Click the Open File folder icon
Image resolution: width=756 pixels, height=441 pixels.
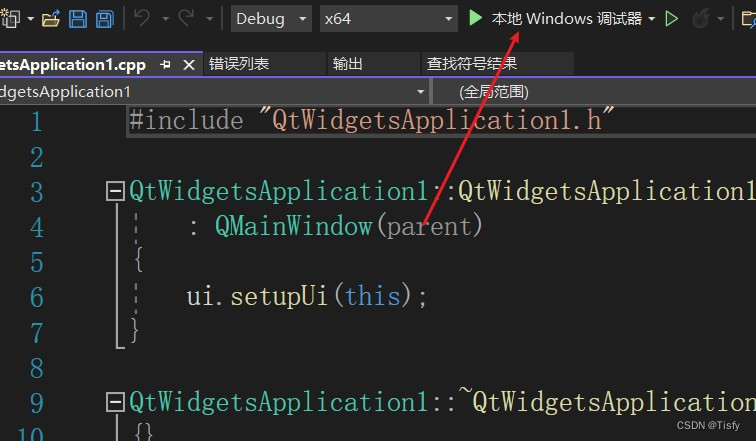pos(51,19)
